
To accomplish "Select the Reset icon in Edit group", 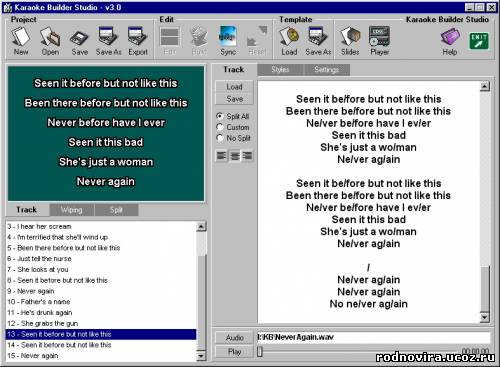I will click(x=257, y=41).
